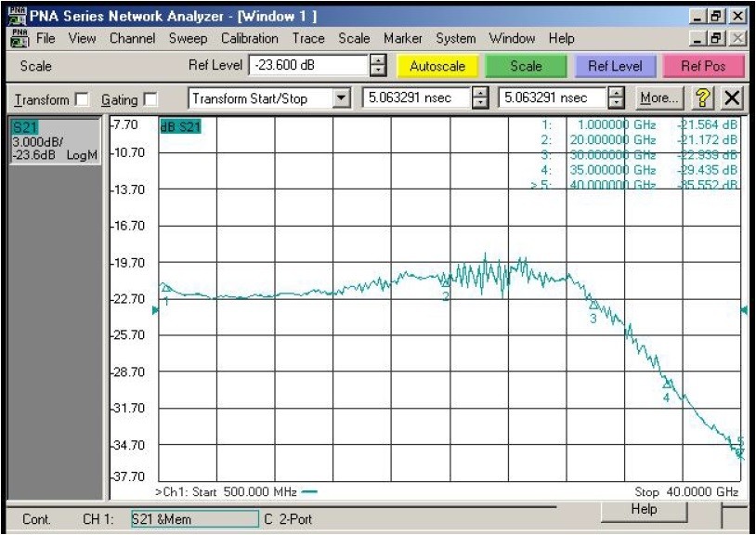Click the Ref Level input field

click(x=308, y=65)
